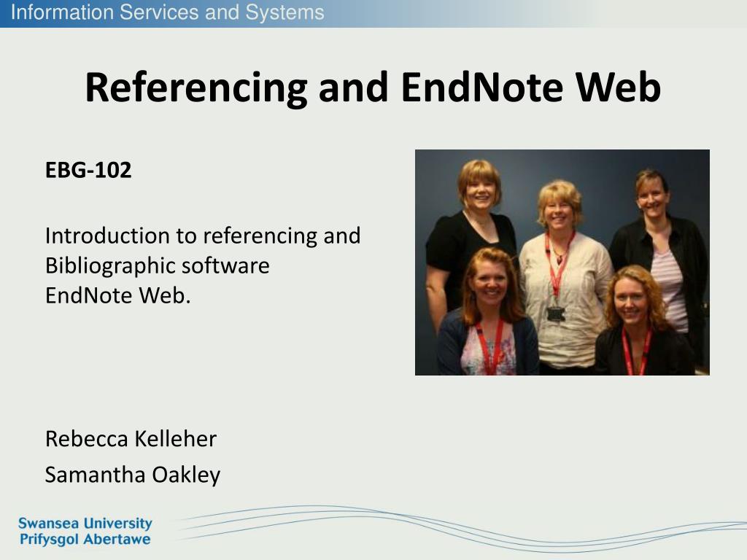The width and height of the screenshot is (747, 560).
Task: Select the name Rebecca Kelleher
Action: click(x=131, y=438)
